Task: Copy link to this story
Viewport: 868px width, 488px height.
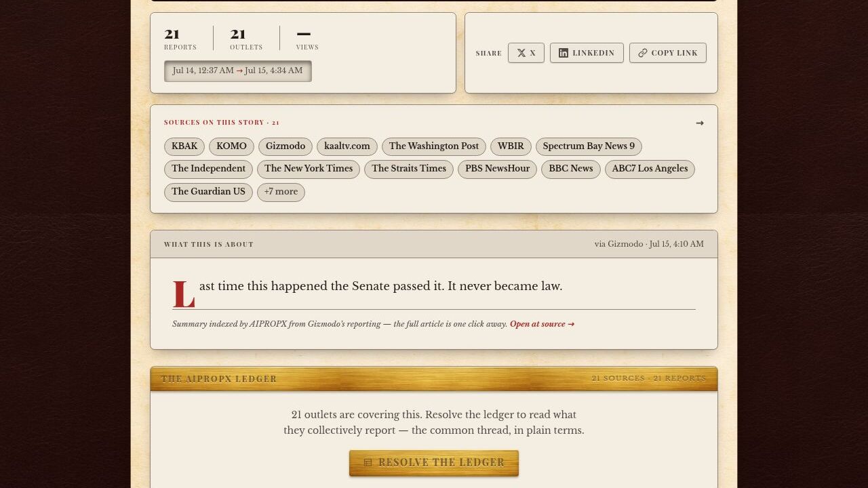Action: click(x=668, y=53)
